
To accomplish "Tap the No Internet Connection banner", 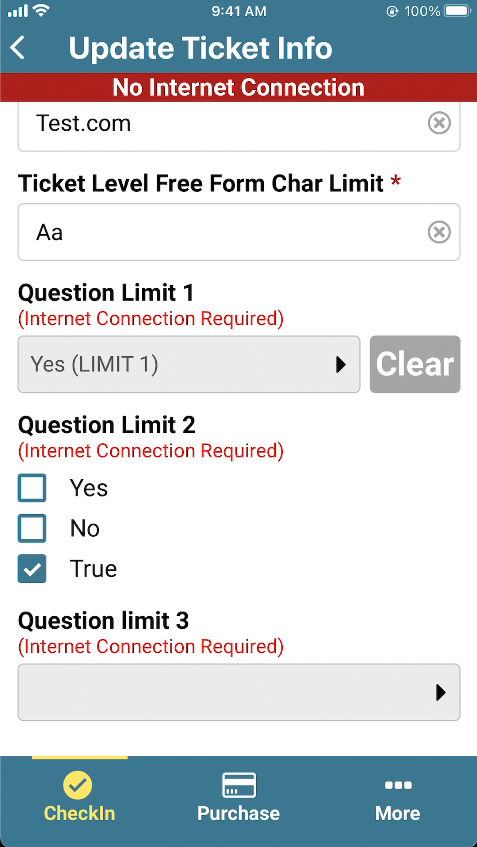I will pos(238,88).
